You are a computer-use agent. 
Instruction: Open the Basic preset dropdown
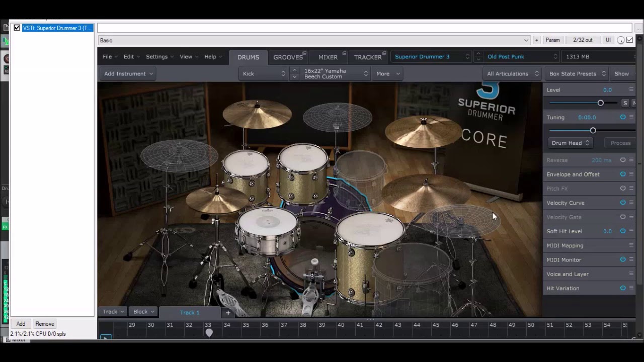(x=314, y=40)
